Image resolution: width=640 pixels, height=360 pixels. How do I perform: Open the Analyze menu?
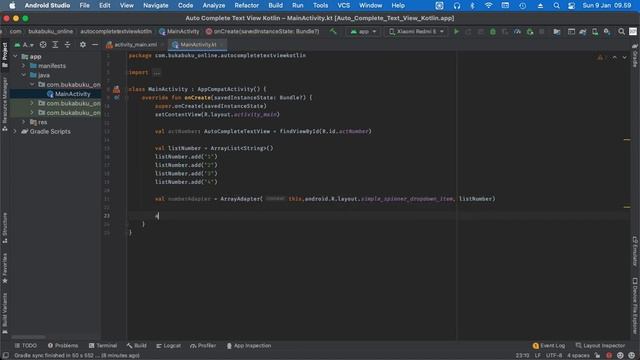213,6
